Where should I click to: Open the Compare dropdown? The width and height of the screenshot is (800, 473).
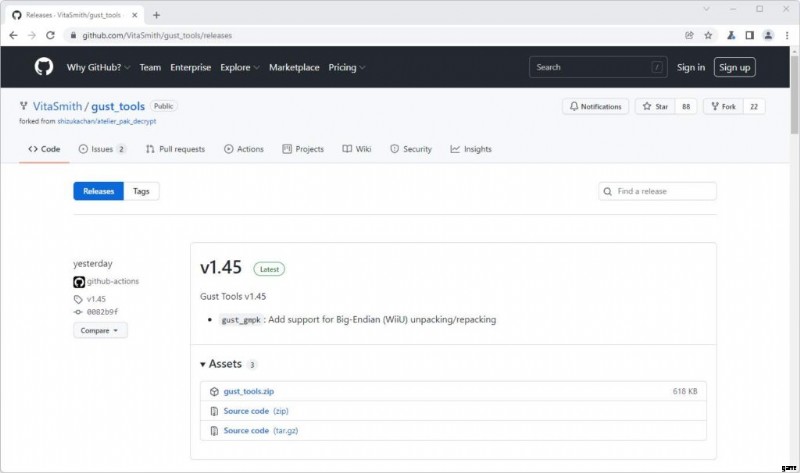point(100,330)
